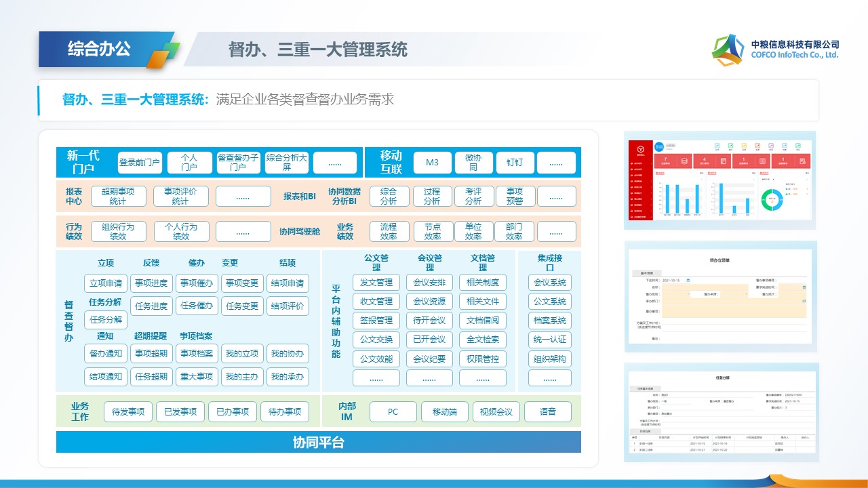The image size is (868, 488).
Task: Click the 协同平台 blue bottom bar
Action: coord(319,442)
